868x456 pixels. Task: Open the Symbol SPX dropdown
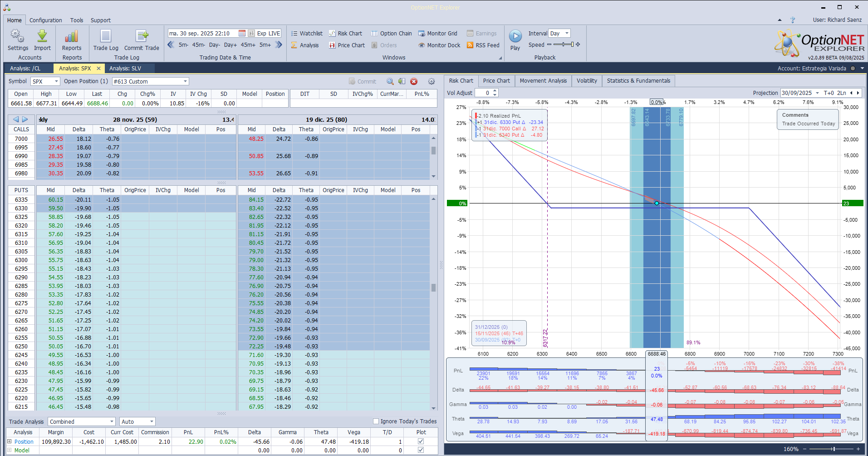(x=56, y=81)
